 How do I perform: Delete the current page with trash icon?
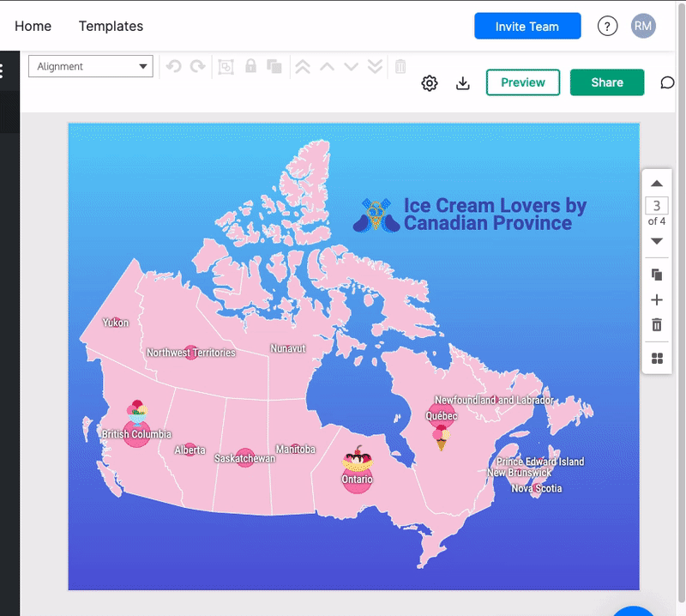[x=657, y=325]
